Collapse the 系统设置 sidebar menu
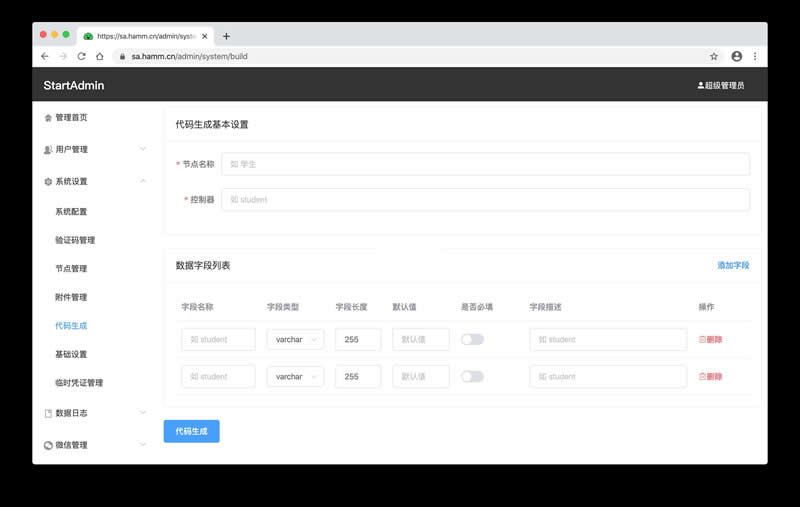 tap(96, 181)
